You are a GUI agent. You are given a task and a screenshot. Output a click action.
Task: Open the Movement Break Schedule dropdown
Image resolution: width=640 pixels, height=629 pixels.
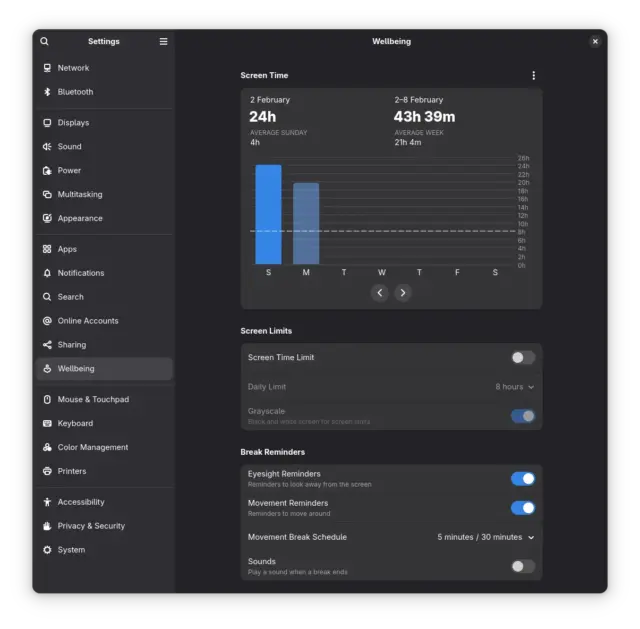coord(486,537)
